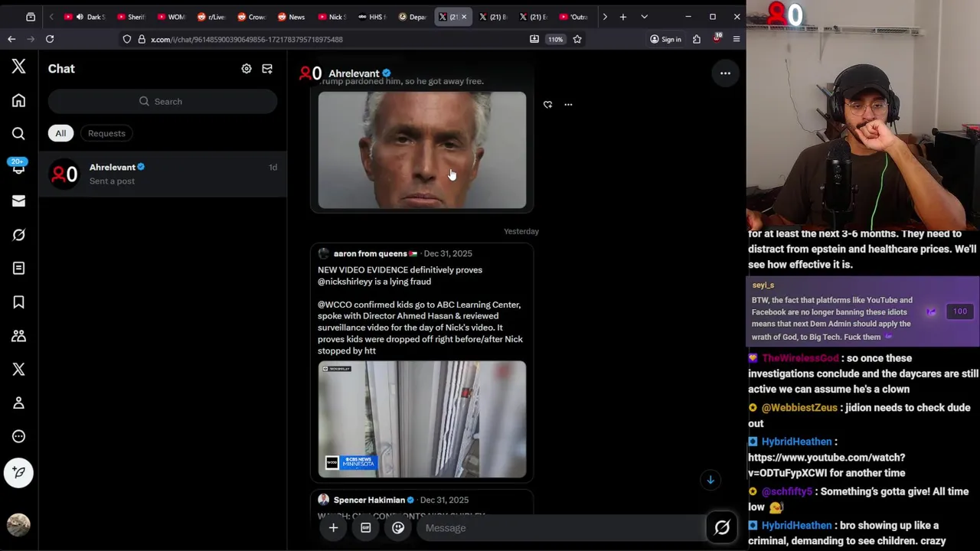
Task: Close the active X chat tab
Action: point(464,17)
